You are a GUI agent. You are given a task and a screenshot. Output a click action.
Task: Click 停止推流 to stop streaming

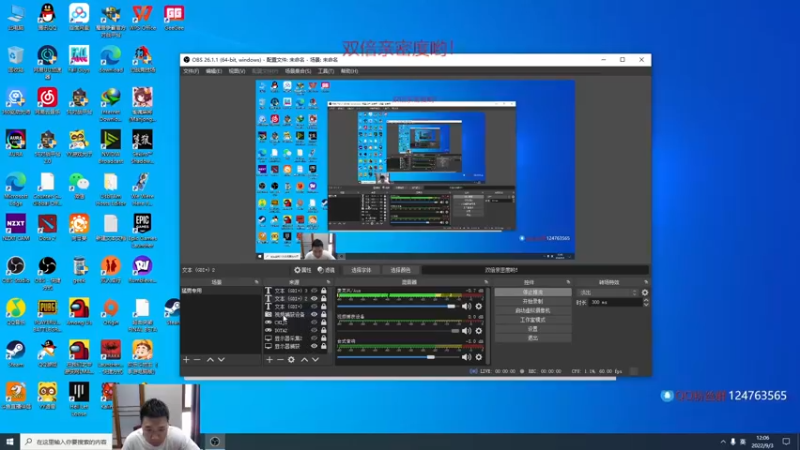point(533,292)
